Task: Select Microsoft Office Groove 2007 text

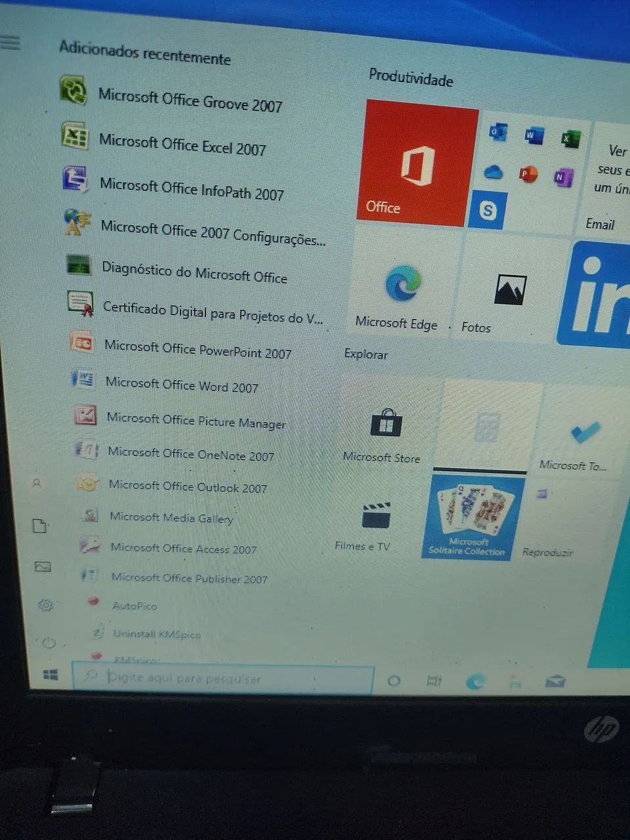Action: click(x=190, y=100)
